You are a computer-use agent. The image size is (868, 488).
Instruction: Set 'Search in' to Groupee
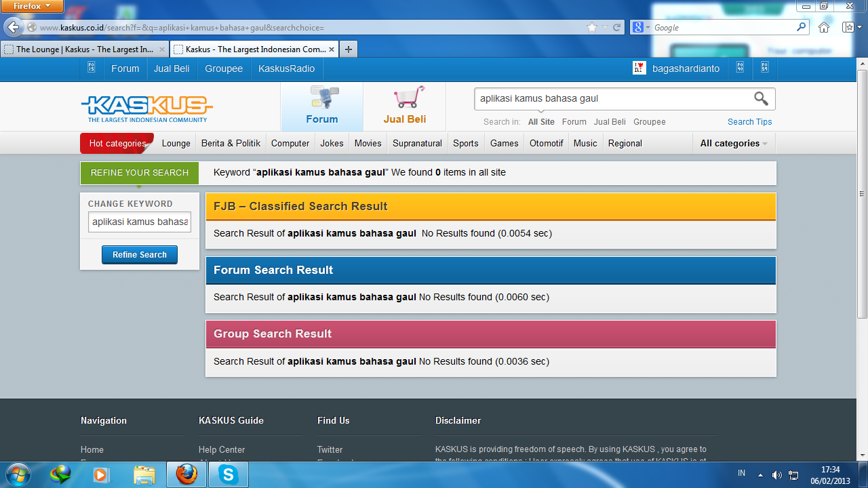click(x=650, y=122)
